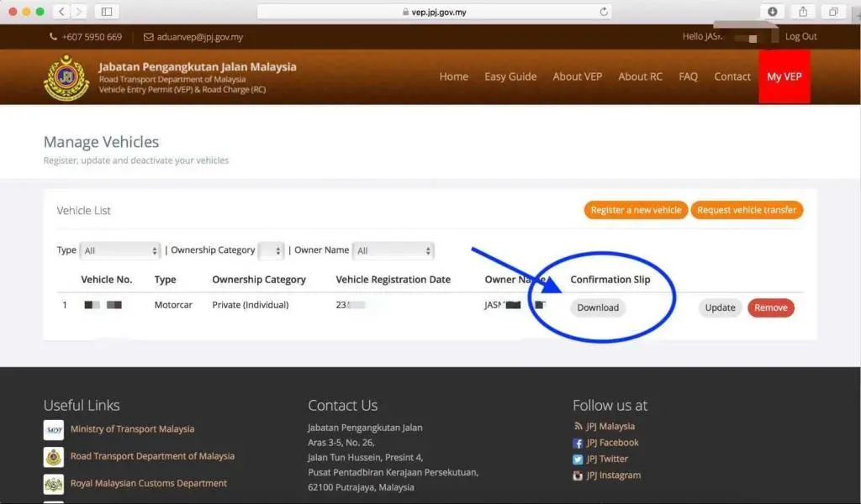Reload page using address bar refresh icon
861x504 pixels.
click(603, 12)
